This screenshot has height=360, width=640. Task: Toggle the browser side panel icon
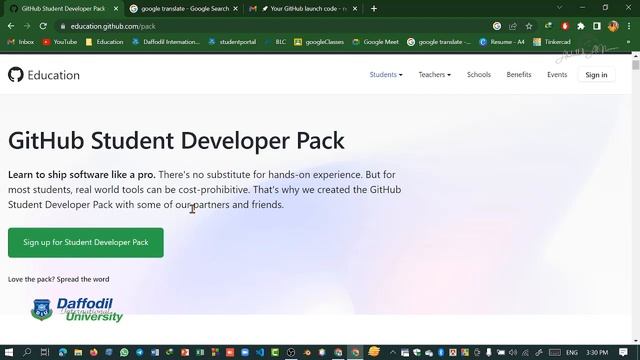[x=597, y=26]
